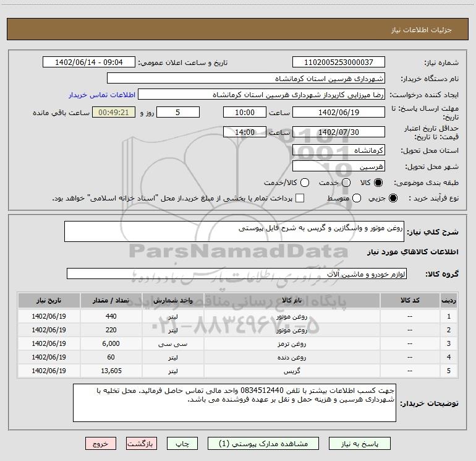476x461 pixels.
Task: Click the validity time field 14:00
Action: pos(245,132)
